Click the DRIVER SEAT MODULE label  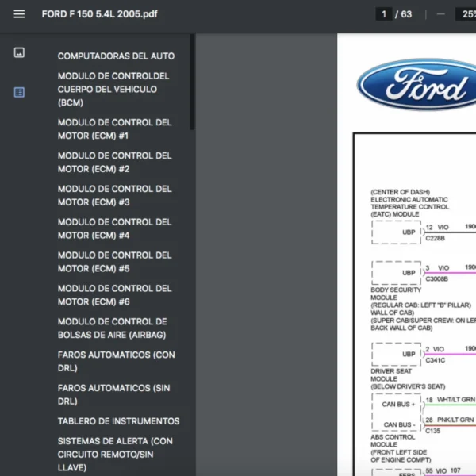[391, 375]
